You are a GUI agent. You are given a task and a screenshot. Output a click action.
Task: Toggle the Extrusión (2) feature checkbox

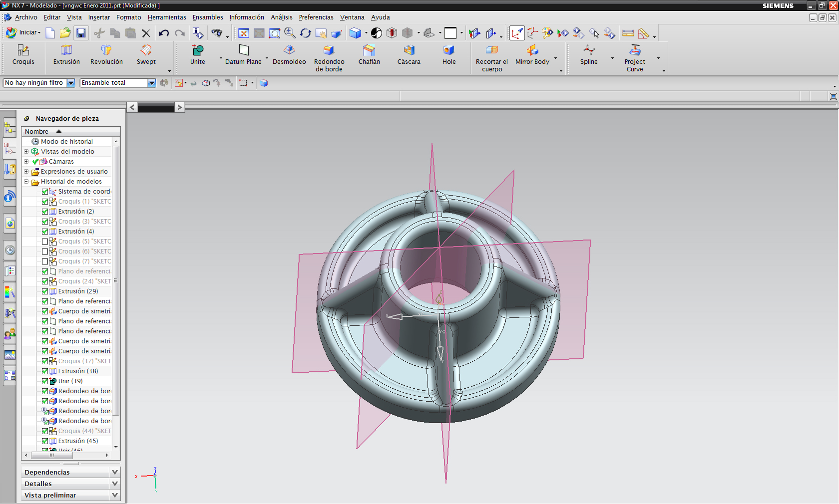click(45, 212)
